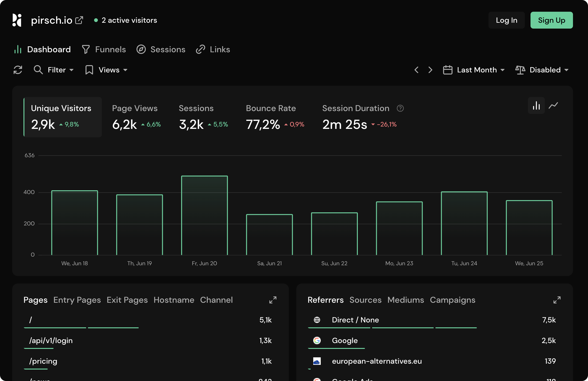The height and width of the screenshot is (381, 588).
Task: Go to next period with right arrow
Action: pos(430,70)
